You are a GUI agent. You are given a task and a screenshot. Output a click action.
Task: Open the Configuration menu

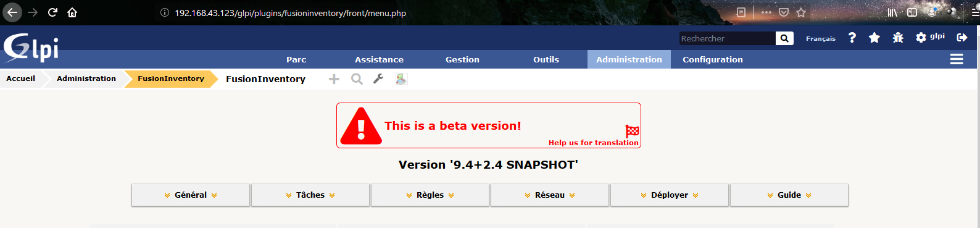[713, 59]
